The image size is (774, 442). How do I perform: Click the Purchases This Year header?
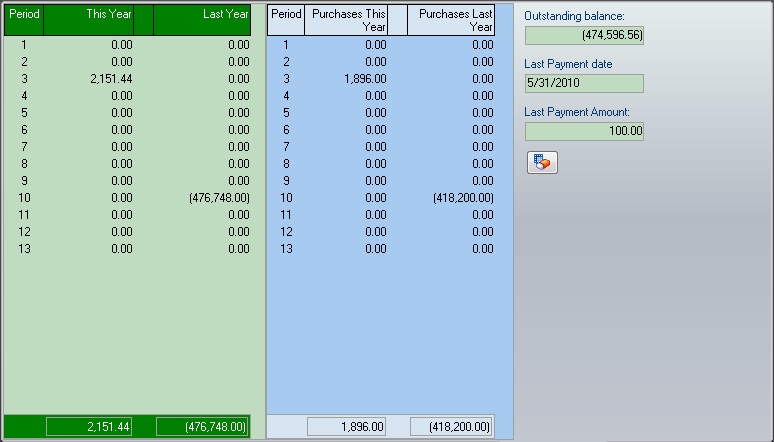point(346,20)
